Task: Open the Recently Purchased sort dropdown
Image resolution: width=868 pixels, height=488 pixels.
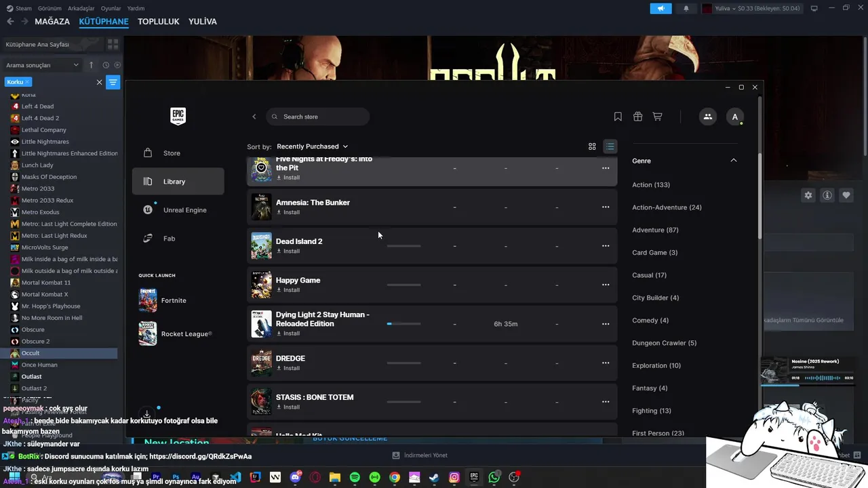Action: pyautogui.click(x=312, y=146)
